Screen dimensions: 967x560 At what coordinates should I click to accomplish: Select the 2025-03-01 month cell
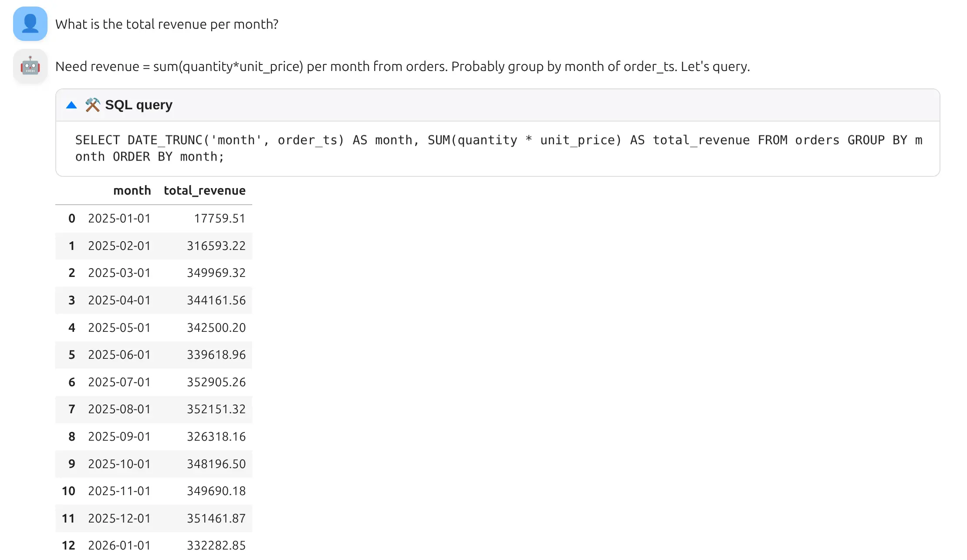tap(119, 273)
